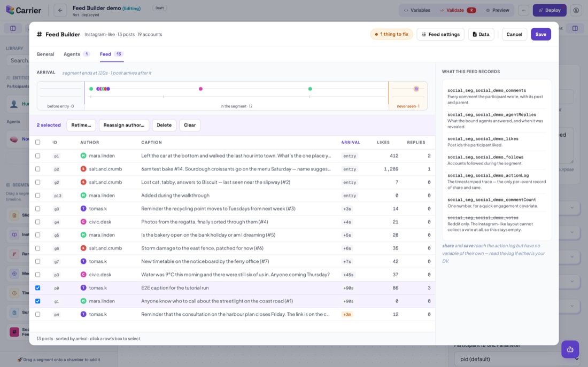Check the box for row g3
The image size is (588, 367).
click(x=37, y=208)
